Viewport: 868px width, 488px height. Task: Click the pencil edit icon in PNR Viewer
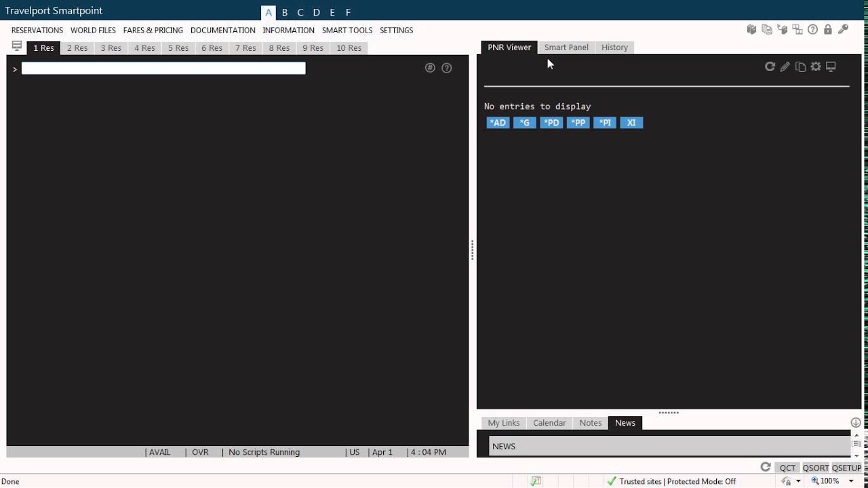pyautogui.click(x=785, y=66)
